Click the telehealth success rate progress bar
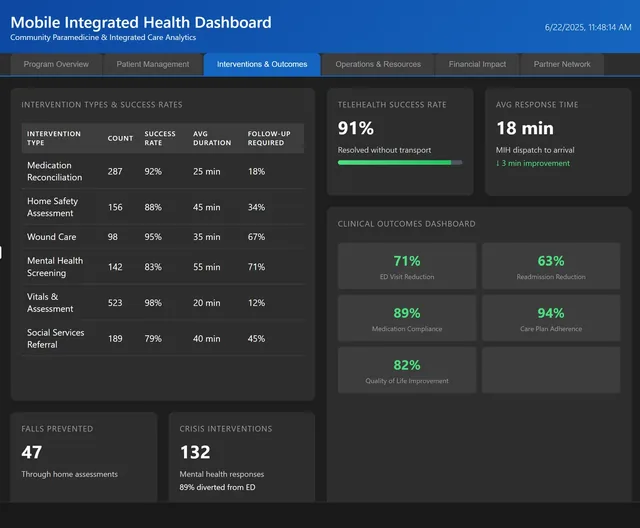This screenshot has width=640, height=528. 400,162
